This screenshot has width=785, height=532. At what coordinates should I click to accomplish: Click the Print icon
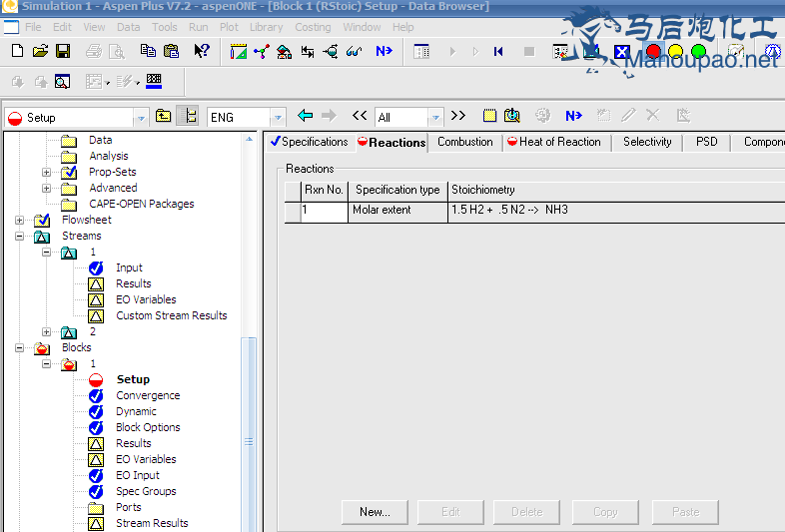coord(94,51)
